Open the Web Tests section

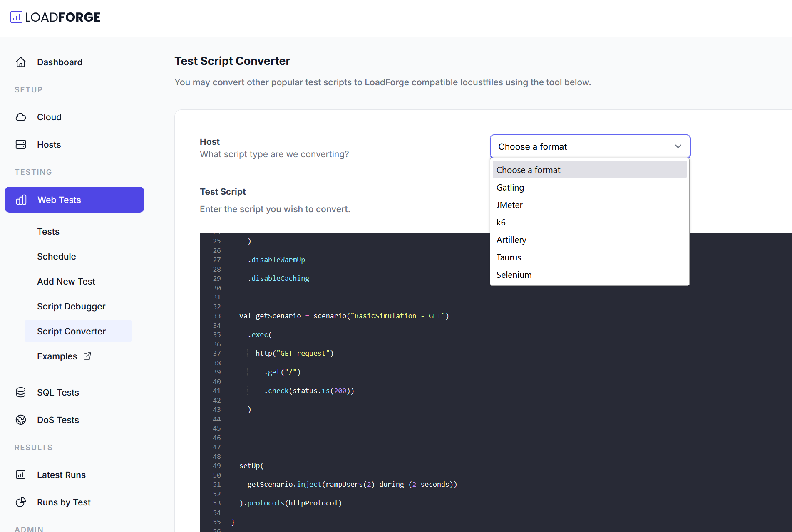(x=74, y=200)
